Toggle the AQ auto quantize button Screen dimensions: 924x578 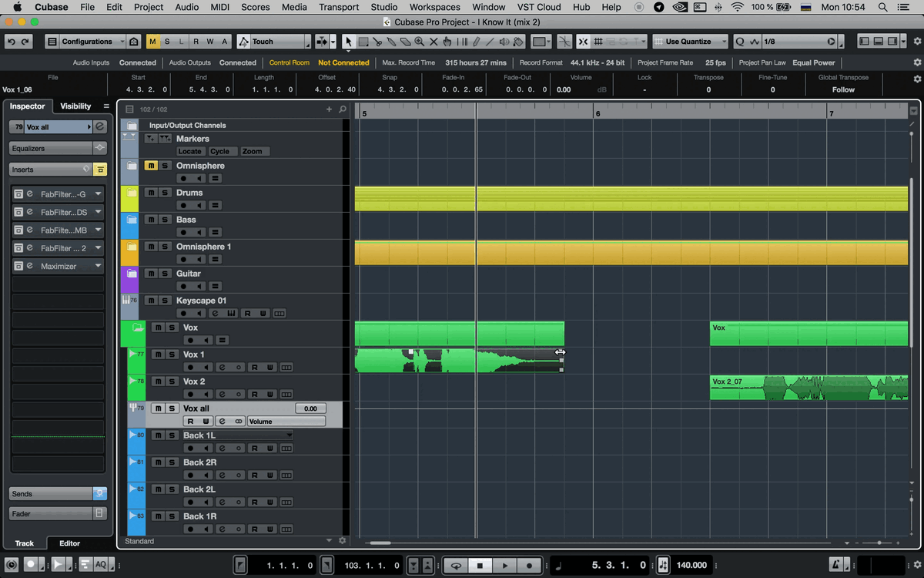[x=101, y=565]
